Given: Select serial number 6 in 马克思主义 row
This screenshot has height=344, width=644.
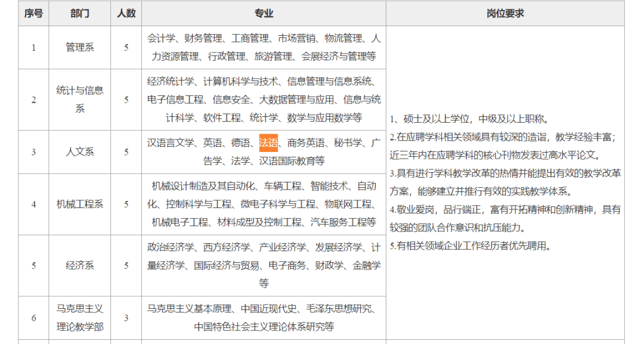Looking at the screenshot, I should coord(33,318).
